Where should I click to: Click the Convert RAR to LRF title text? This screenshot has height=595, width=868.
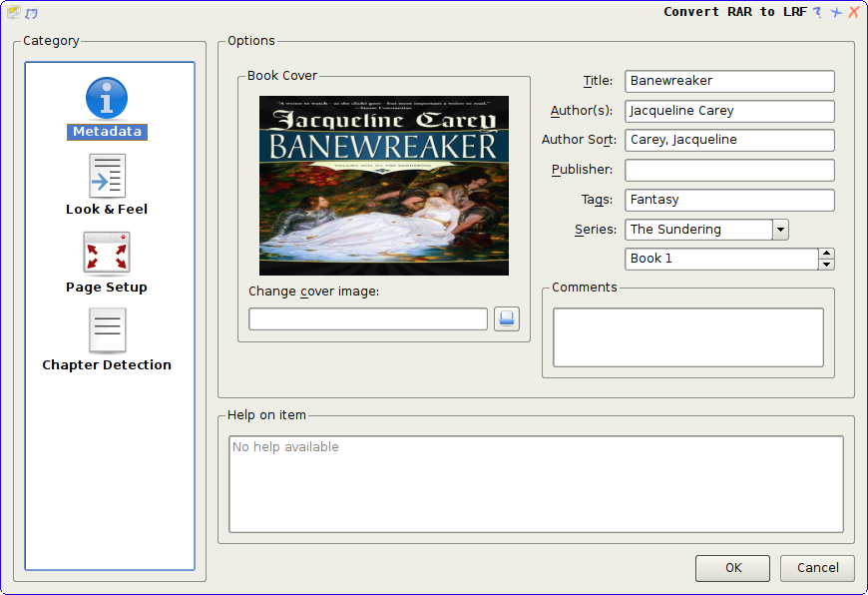coord(735,12)
